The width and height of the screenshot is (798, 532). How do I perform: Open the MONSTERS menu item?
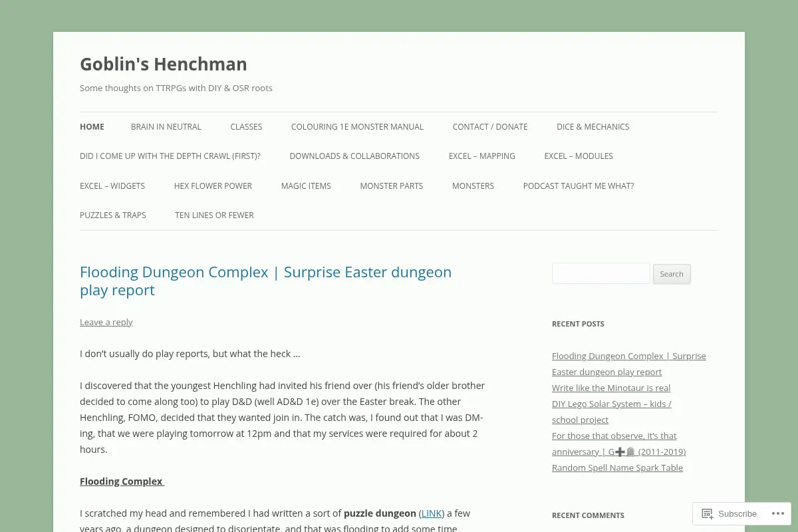click(x=473, y=186)
